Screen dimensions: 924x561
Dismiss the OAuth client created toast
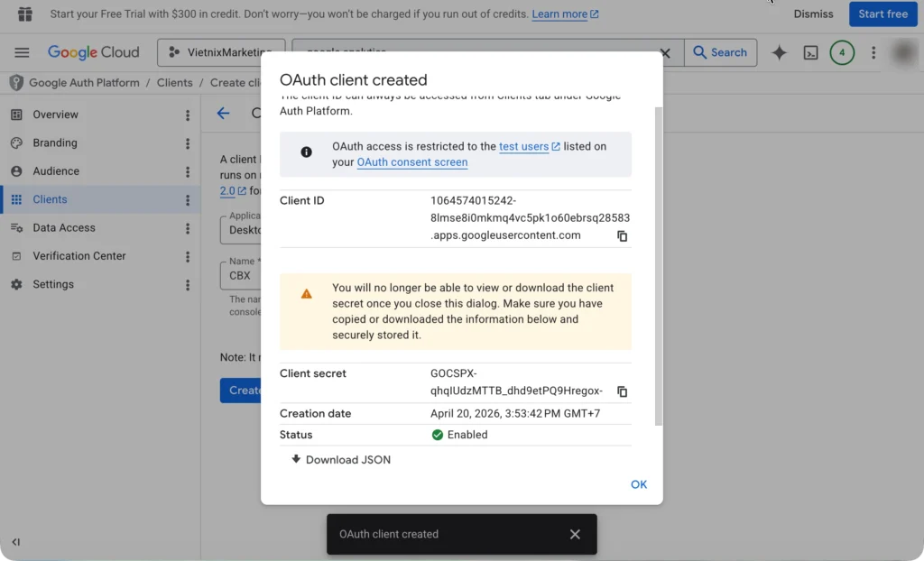point(575,534)
